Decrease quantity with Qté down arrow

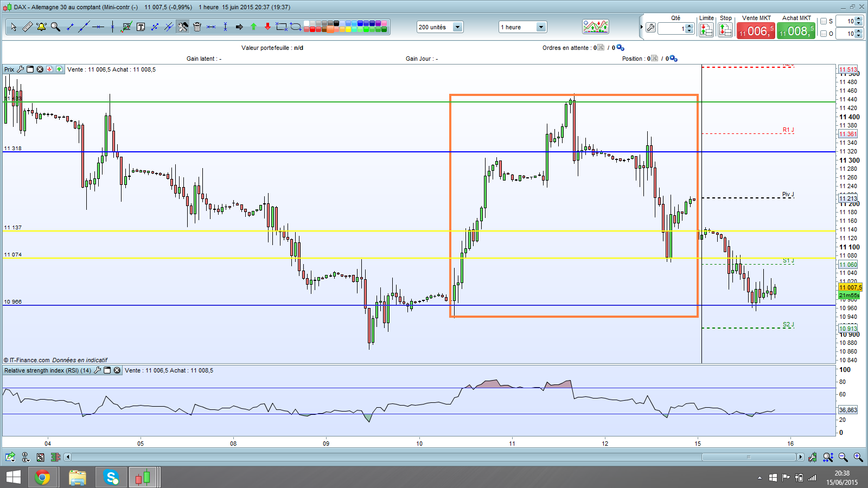[690, 30]
